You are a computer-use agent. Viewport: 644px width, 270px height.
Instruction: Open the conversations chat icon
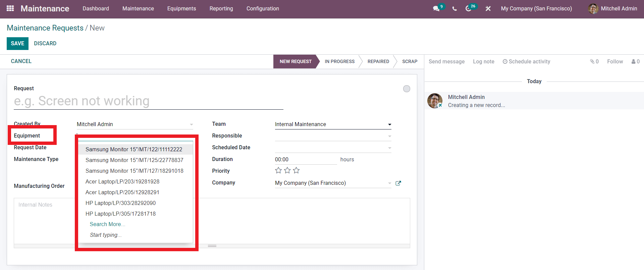click(x=436, y=9)
